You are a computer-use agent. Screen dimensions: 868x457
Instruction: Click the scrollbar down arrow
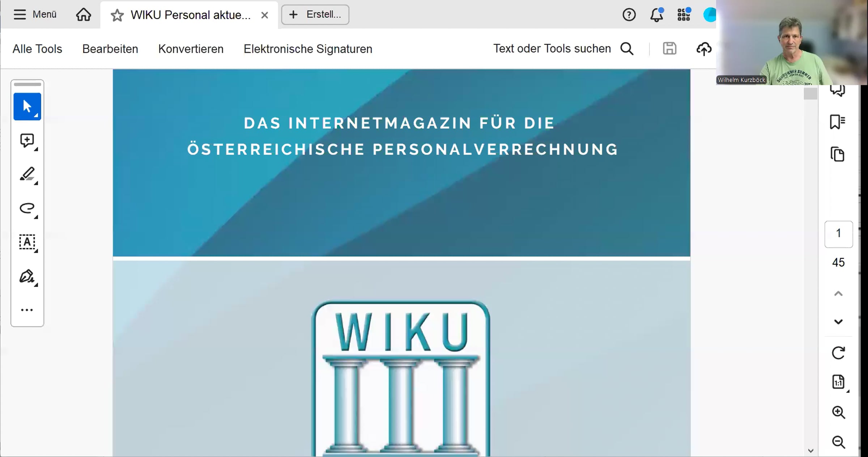pos(810,451)
